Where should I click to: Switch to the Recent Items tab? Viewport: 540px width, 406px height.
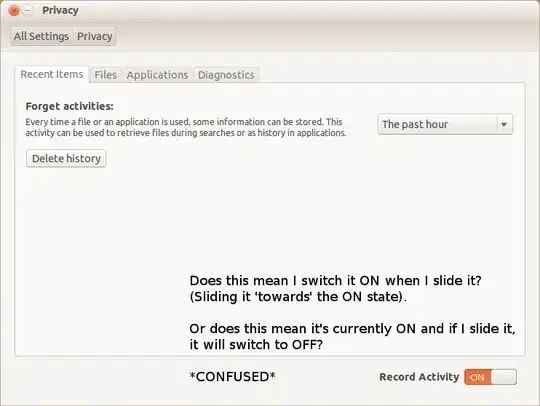(x=52, y=74)
